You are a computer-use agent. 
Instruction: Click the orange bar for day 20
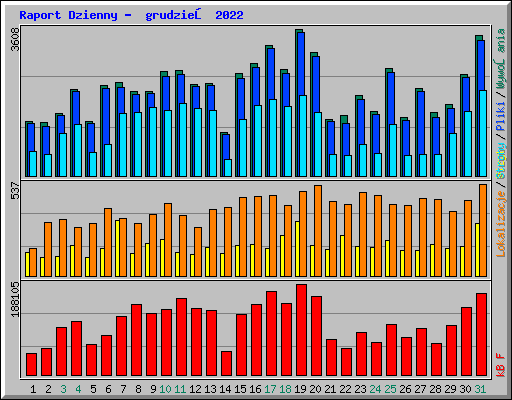tap(318, 231)
